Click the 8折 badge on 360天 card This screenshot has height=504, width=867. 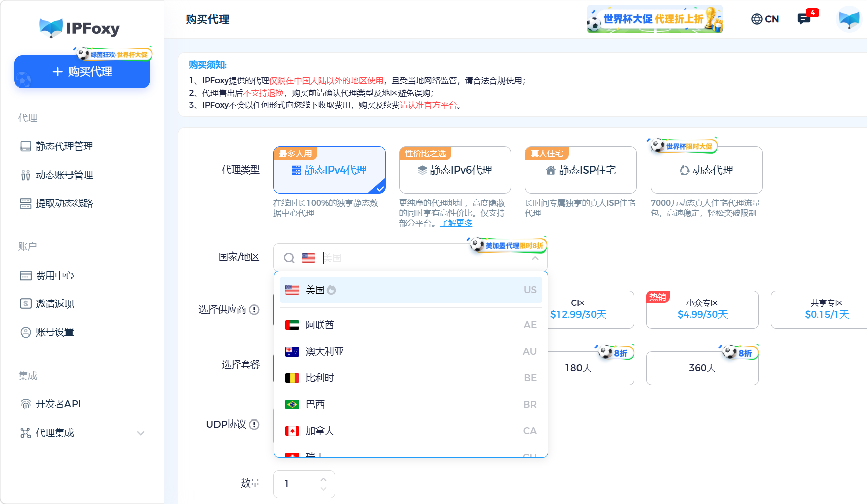(739, 353)
